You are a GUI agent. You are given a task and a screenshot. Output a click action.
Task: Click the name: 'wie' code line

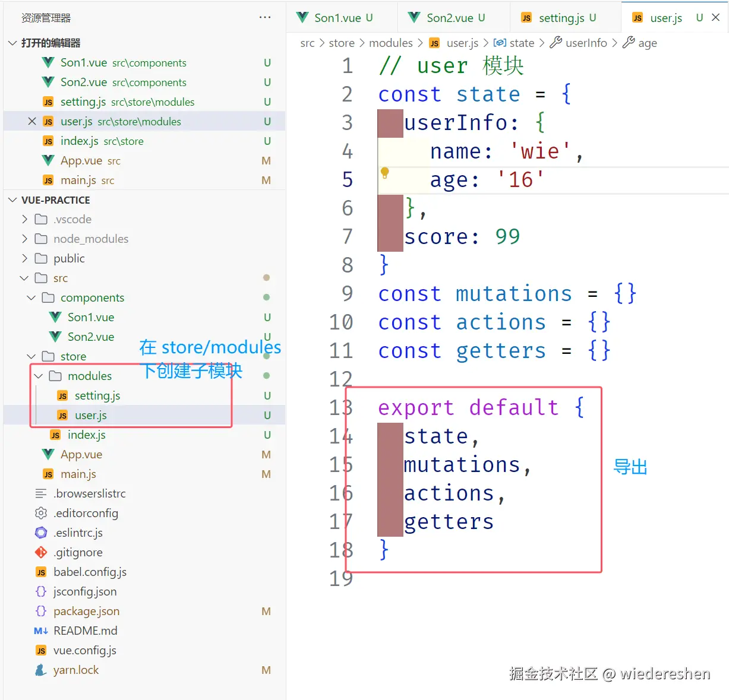507,151
